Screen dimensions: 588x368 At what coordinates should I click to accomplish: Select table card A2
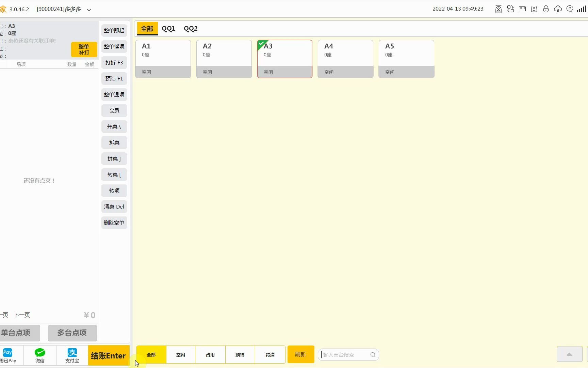(224, 59)
